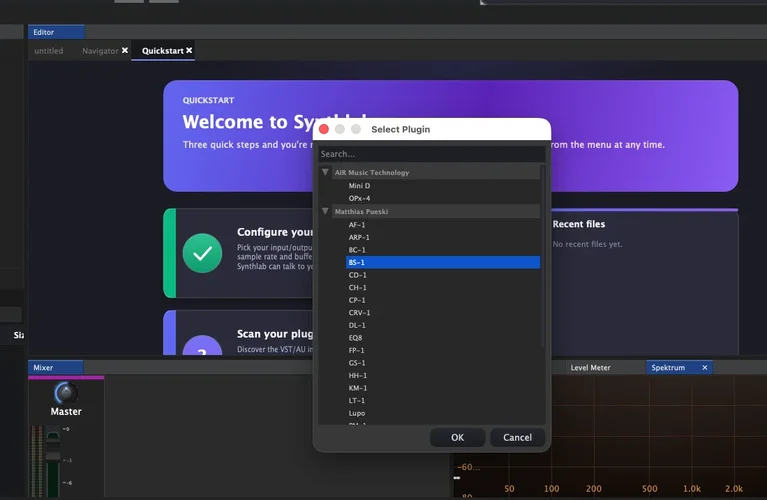Image resolution: width=767 pixels, height=500 pixels.
Task: Select the Mixer panel header
Action: tap(55, 368)
